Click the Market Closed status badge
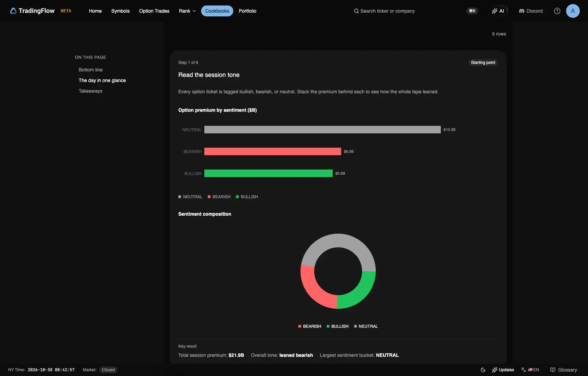The height and width of the screenshot is (376, 588). [x=108, y=370]
